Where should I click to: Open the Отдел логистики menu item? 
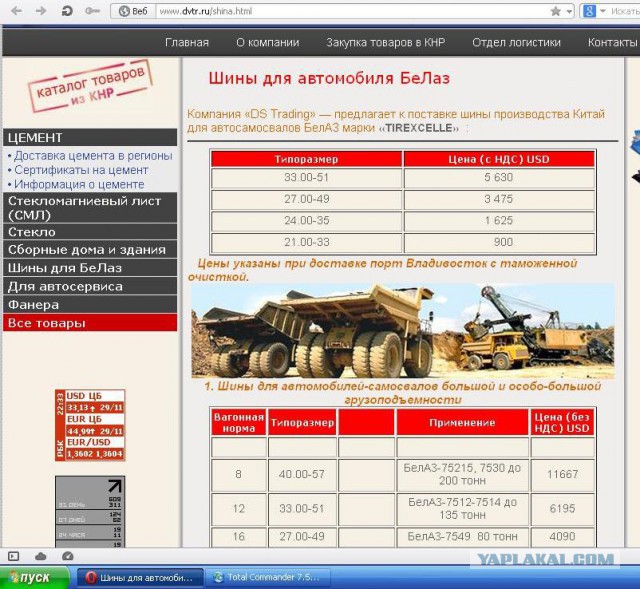pos(516,42)
